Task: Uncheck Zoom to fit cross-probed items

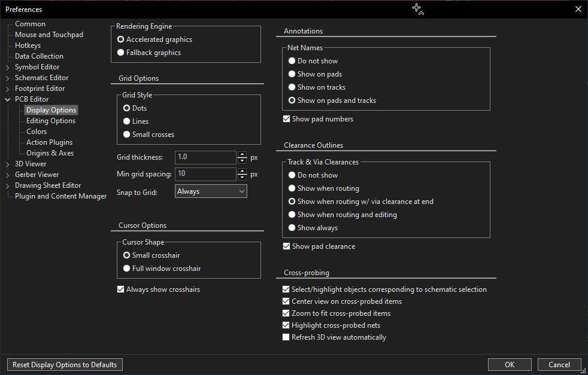Action: [x=286, y=313]
